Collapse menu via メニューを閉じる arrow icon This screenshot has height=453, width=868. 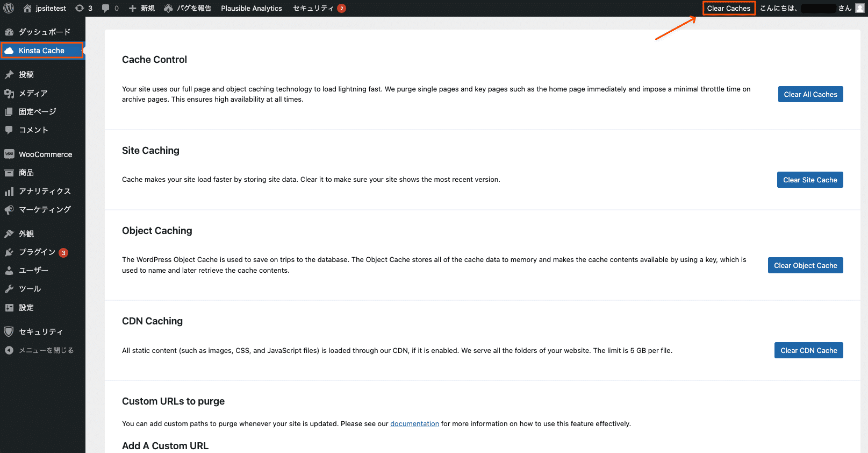click(x=9, y=350)
